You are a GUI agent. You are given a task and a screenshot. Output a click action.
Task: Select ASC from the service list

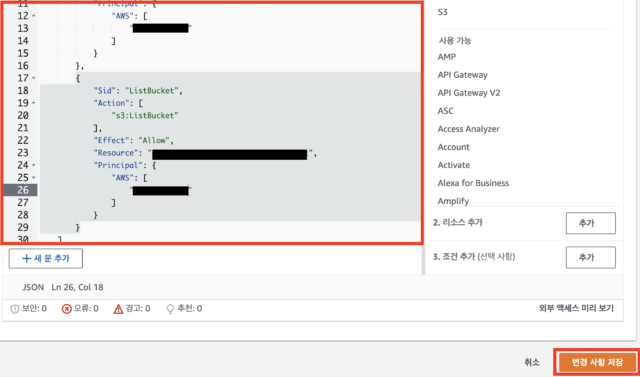(x=446, y=111)
